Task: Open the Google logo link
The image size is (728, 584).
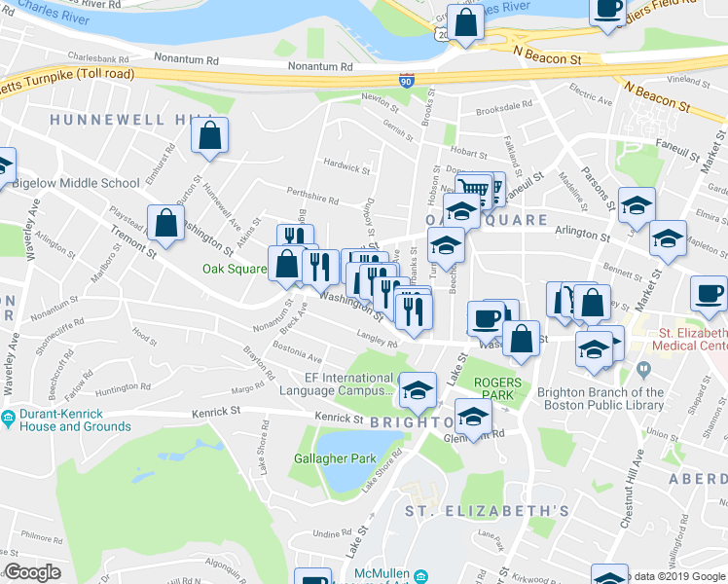Action: 32,573
